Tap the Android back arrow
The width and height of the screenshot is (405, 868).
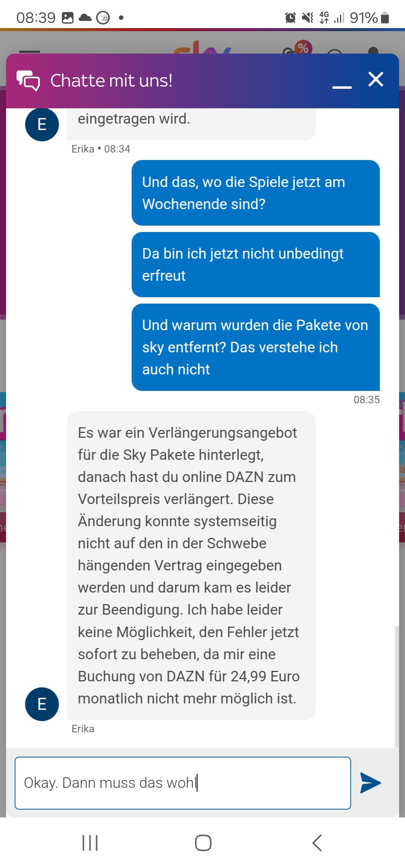(317, 843)
